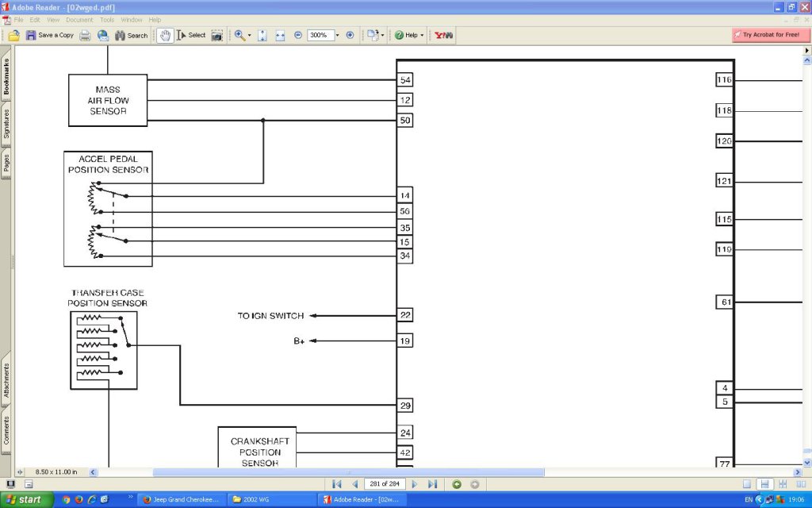
Task: Open the Document menu
Action: tap(79, 19)
